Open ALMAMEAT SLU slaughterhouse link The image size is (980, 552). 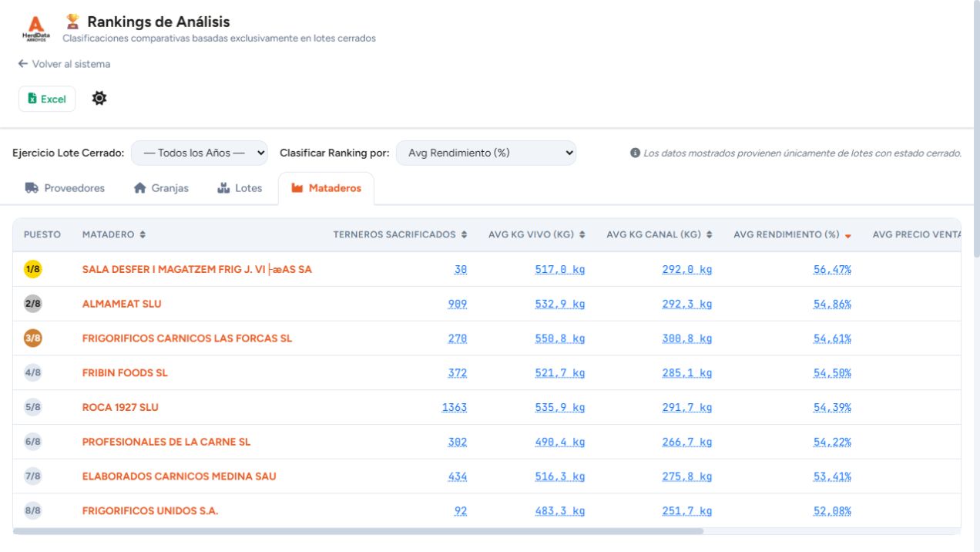[122, 304]
